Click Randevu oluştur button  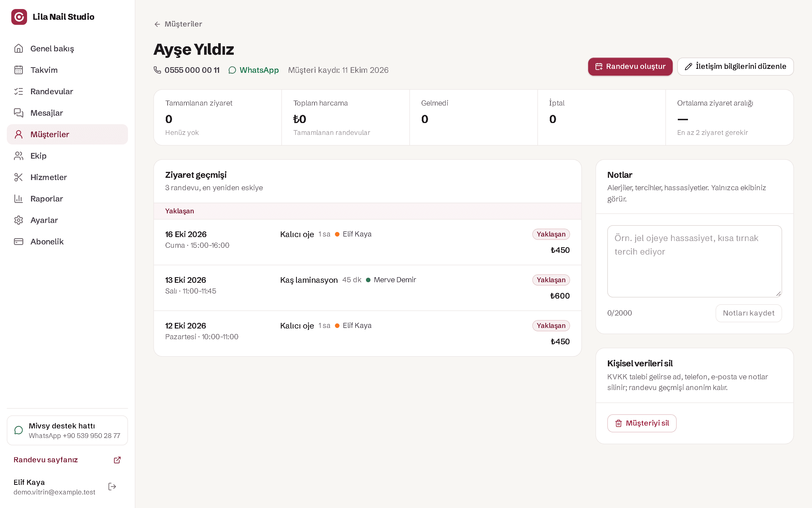[630, 67]
